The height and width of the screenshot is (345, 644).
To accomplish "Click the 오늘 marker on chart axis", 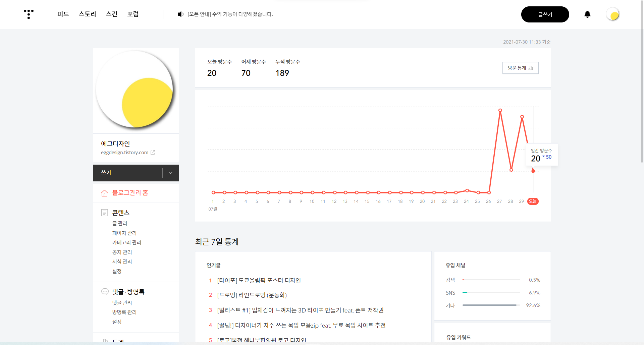I will tap(533, 201).
